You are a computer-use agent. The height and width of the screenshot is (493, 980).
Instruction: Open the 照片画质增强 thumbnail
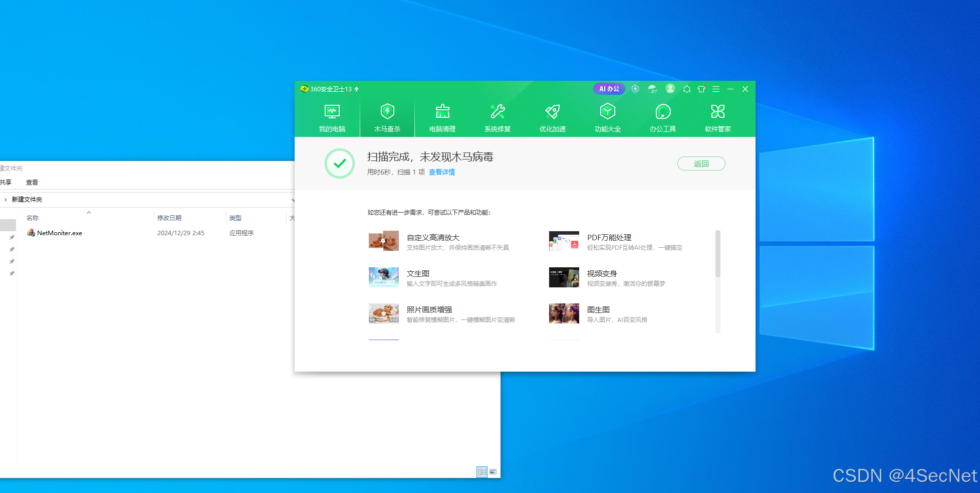(x=384, y=313)
